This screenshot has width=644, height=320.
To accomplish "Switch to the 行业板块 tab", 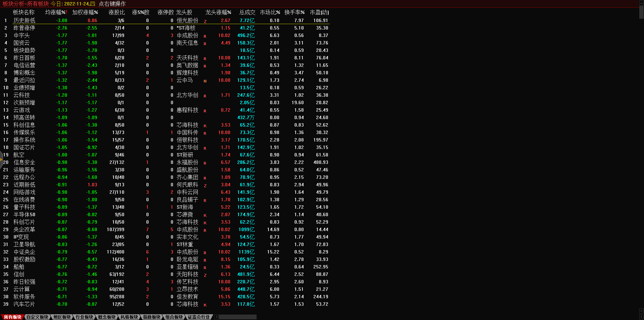I will point(84,317).
